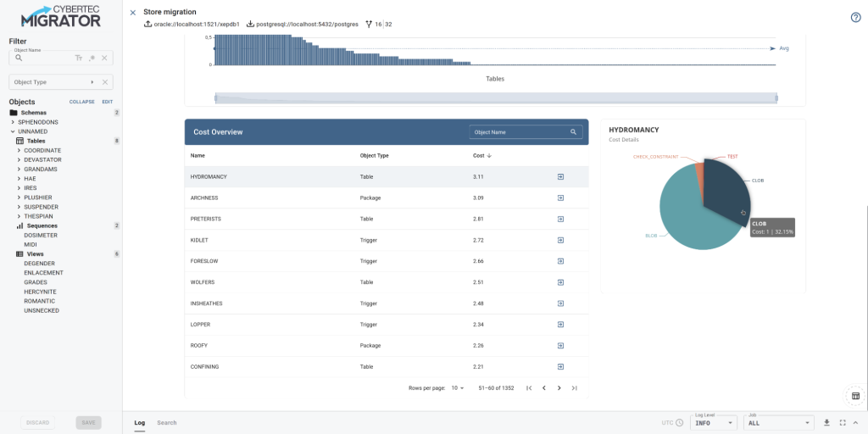
Task: Expand the SPHENODONS schema
Action: (13, 122)
